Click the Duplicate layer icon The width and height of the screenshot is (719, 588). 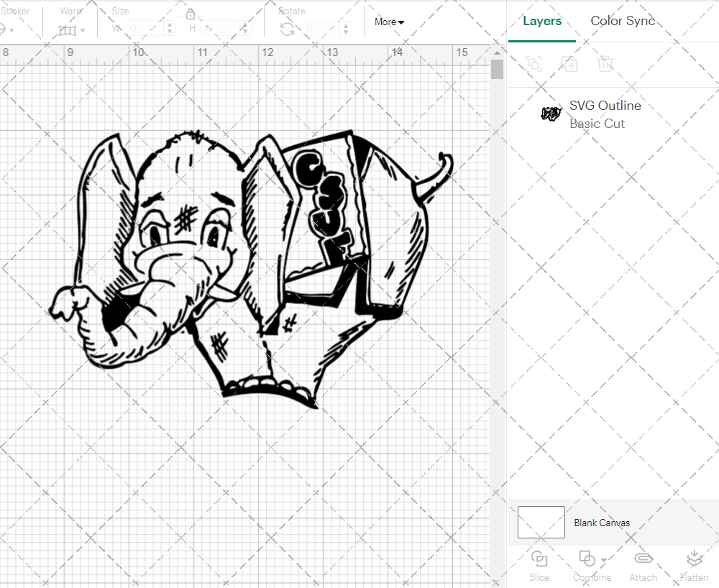click(569, 64)
